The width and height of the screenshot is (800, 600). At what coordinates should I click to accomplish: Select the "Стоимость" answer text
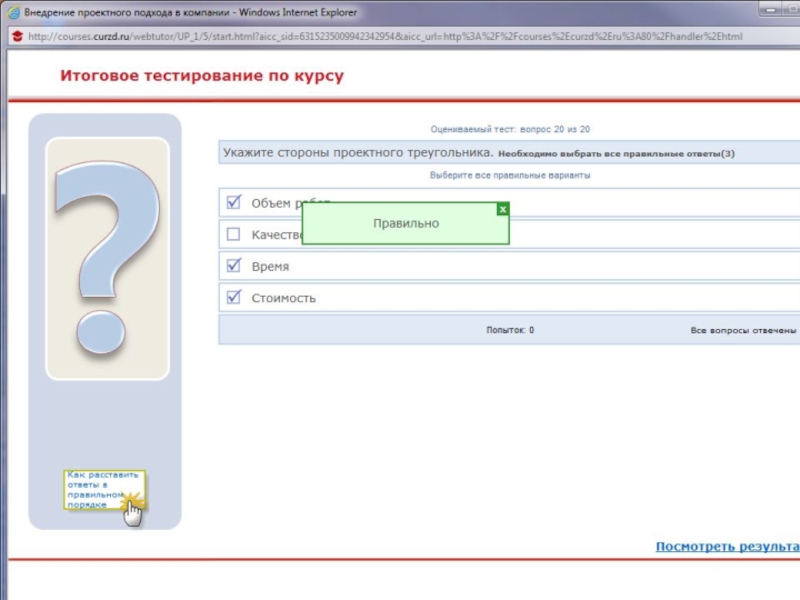tap(284, 298)
